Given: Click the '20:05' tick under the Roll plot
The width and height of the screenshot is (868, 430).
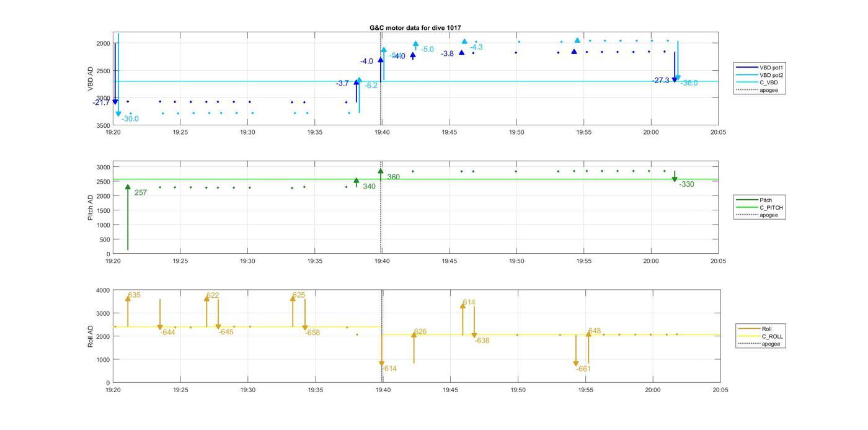Looking at the screenshot, I should [720, 390].
